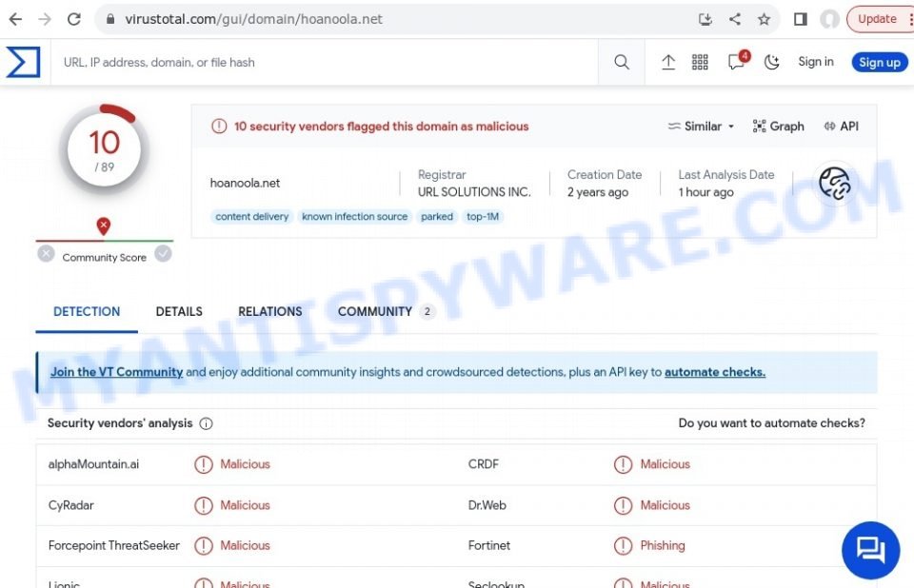
Task: Share this page via share icon
Action: (735, 19)
